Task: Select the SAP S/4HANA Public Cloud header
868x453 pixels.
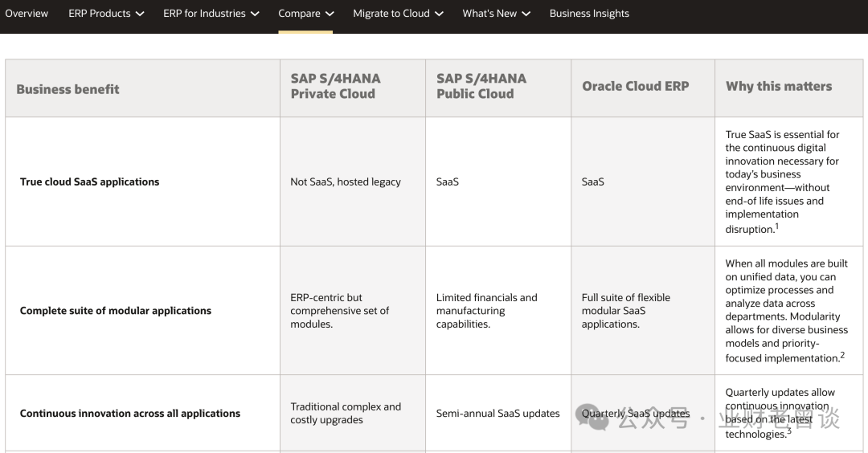Action: point(481,86)
